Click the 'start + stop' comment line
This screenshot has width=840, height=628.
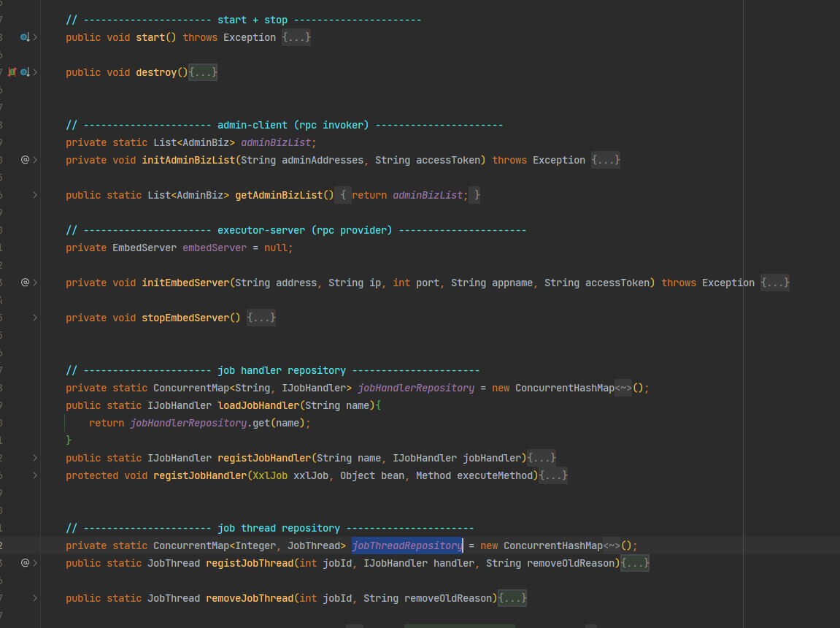tap(244, 20)
